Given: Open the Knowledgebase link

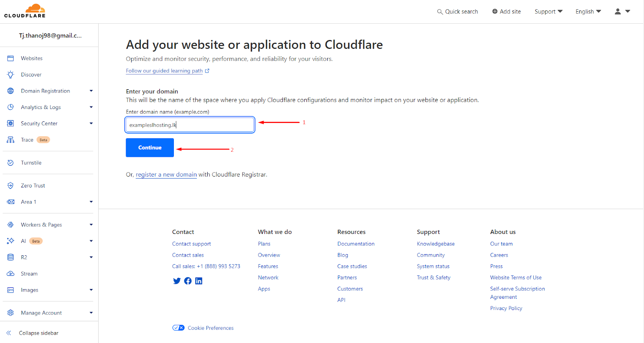Looking at the screenshot, I should (436, 244).
